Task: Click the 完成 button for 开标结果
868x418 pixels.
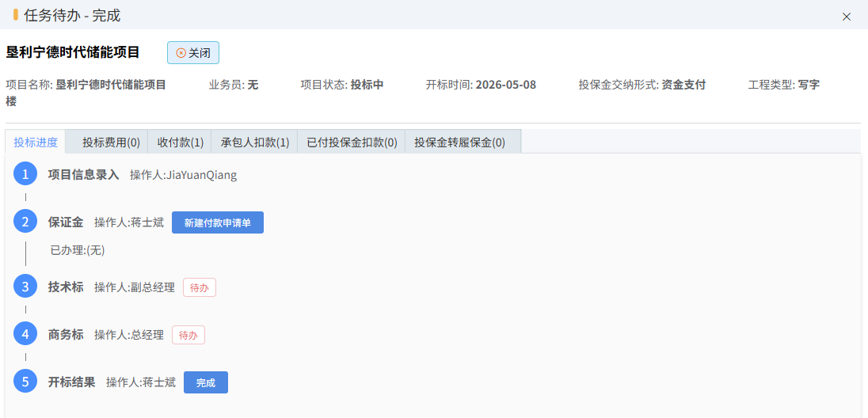Action: tap(205, 382)
